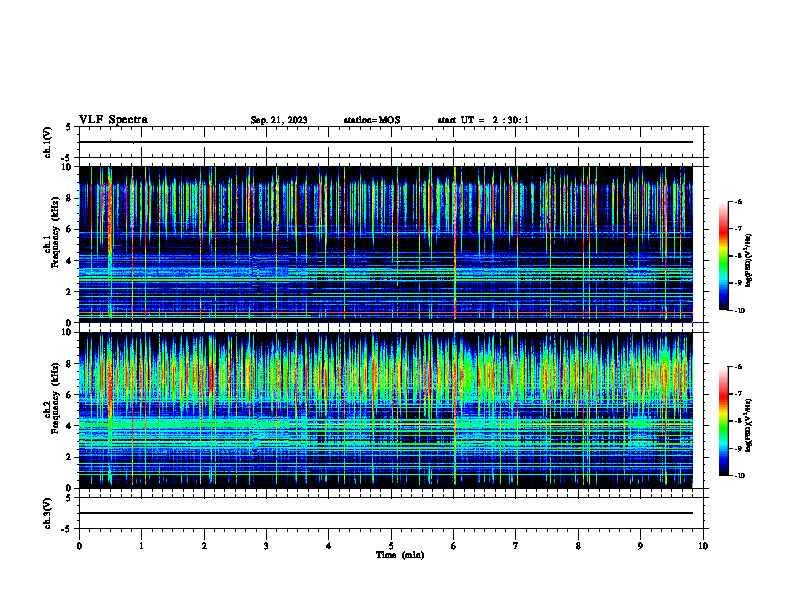Click time axis tick label "9"
This screenshot has width=792, height=612.
(x=640, y=546)
